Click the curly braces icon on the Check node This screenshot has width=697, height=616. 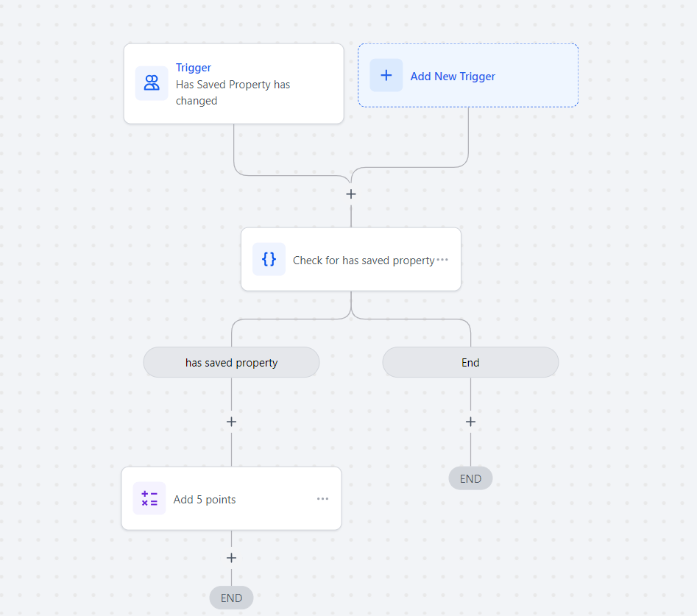[x=269, y=259]
